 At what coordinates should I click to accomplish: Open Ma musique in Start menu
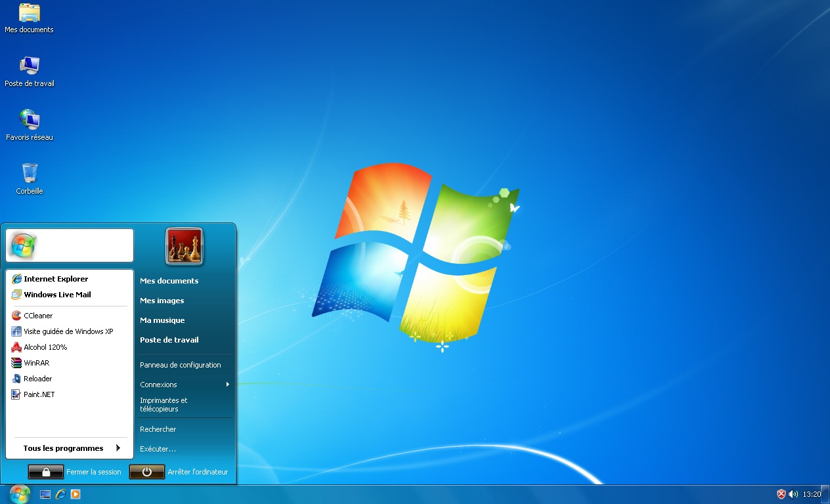click(162, 320)
